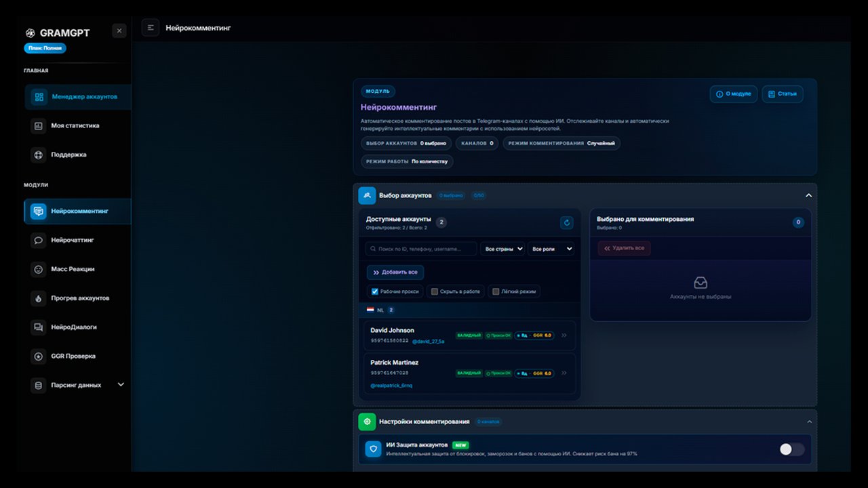Viewport: 868px width, 488px height.
Task: Click the GGR Проверка icon
Action: 39,356
